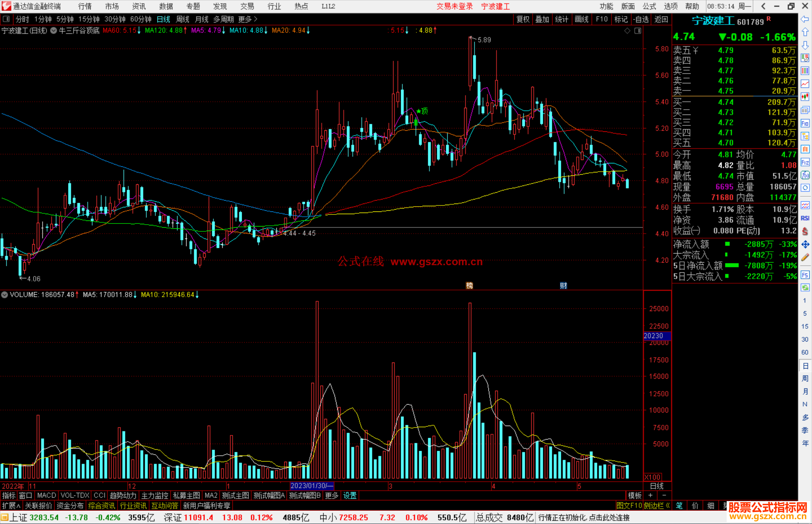Select 日 daily period in right sidebar
Viewport: 812px width, 524px height.
click(x=805, y=366)
